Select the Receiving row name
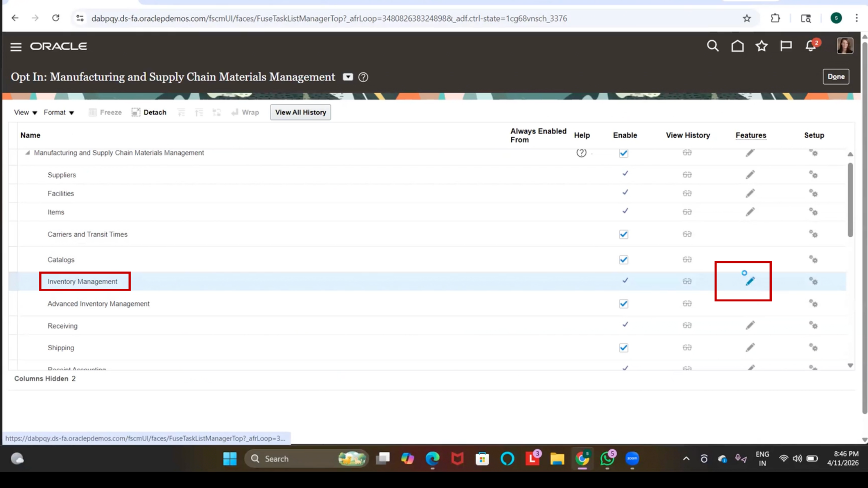 click(62, 326)
